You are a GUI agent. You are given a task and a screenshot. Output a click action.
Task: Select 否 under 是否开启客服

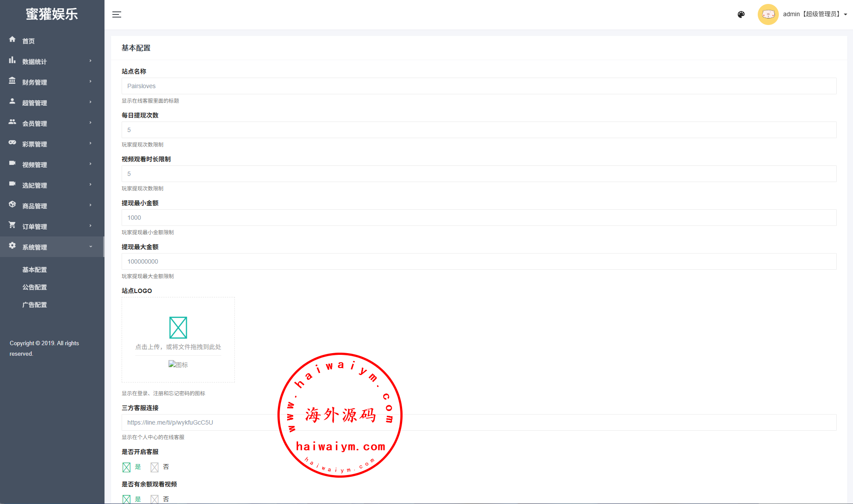[155, 467]
